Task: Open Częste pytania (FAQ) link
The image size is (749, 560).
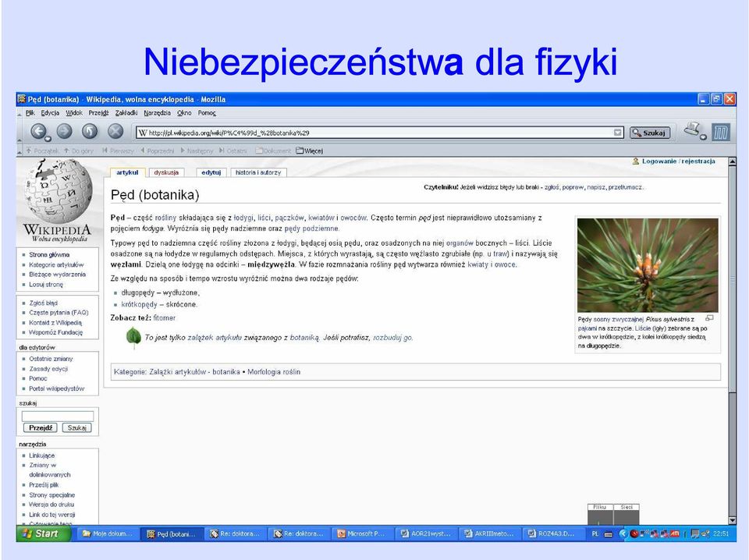Action: (59, 312)
